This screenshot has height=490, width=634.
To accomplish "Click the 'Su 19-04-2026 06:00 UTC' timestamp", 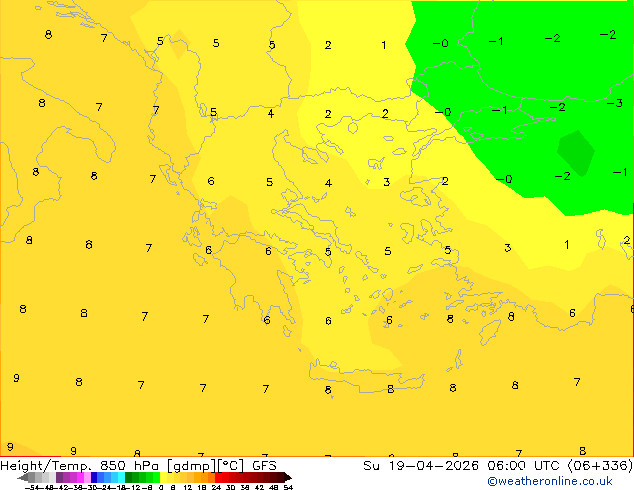I will pos(462,466).
